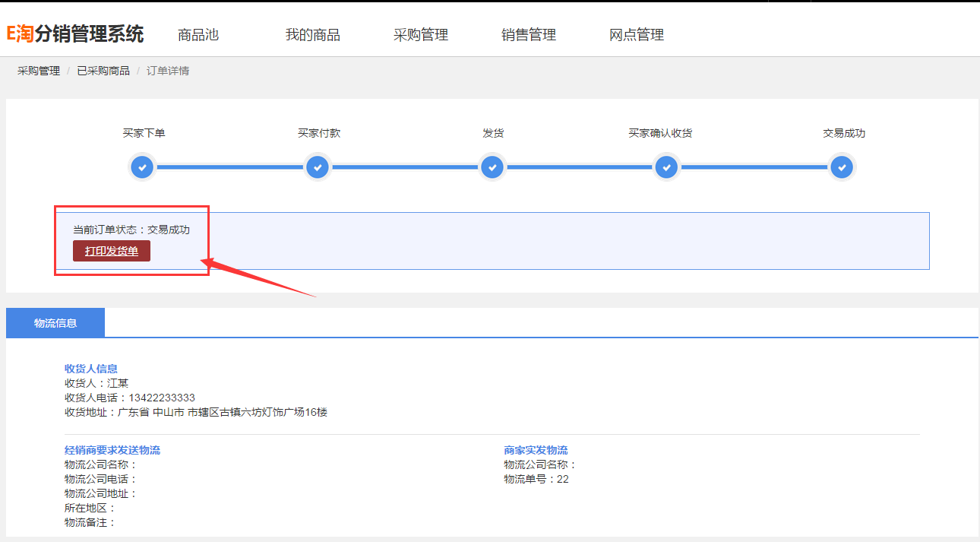
Task: Click the 交易成功 step checkmark icon
Action: pos(841,167)
